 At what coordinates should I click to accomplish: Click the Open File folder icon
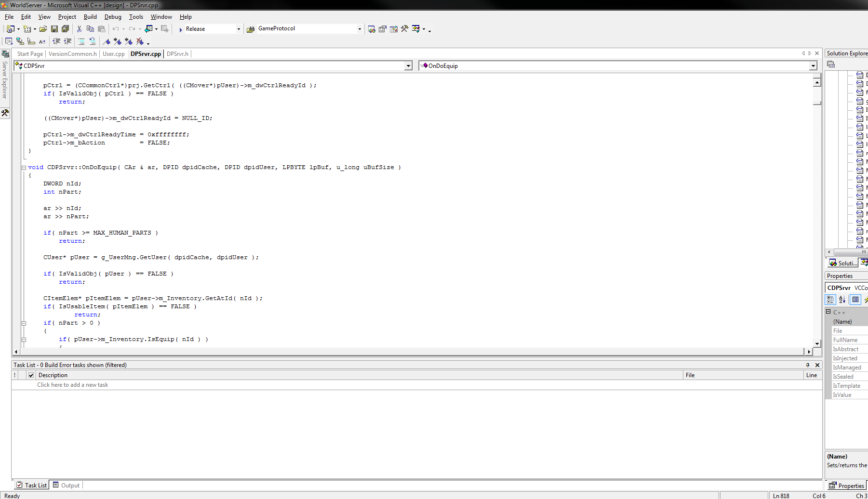[x=43, y=29]
